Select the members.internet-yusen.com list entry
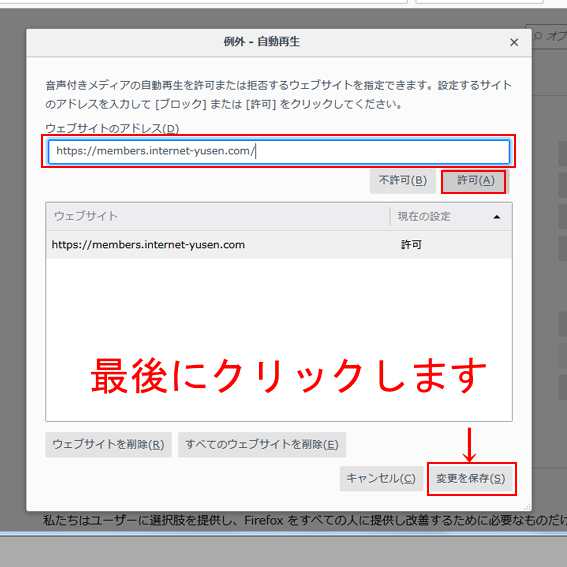 [x=279, y=245]
